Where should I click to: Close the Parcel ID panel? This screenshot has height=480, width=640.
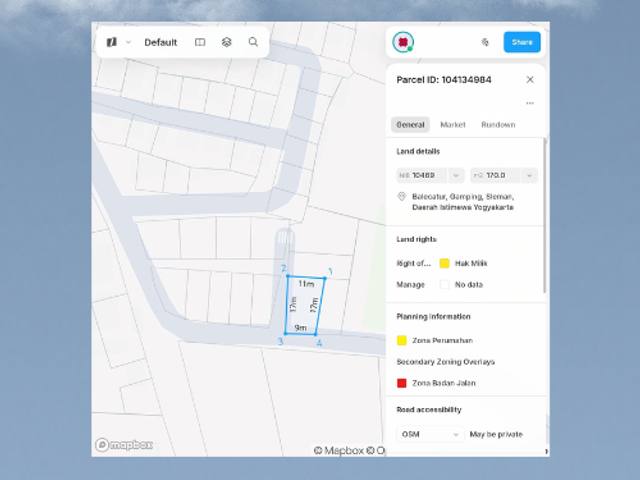click(x=530, y=80)
